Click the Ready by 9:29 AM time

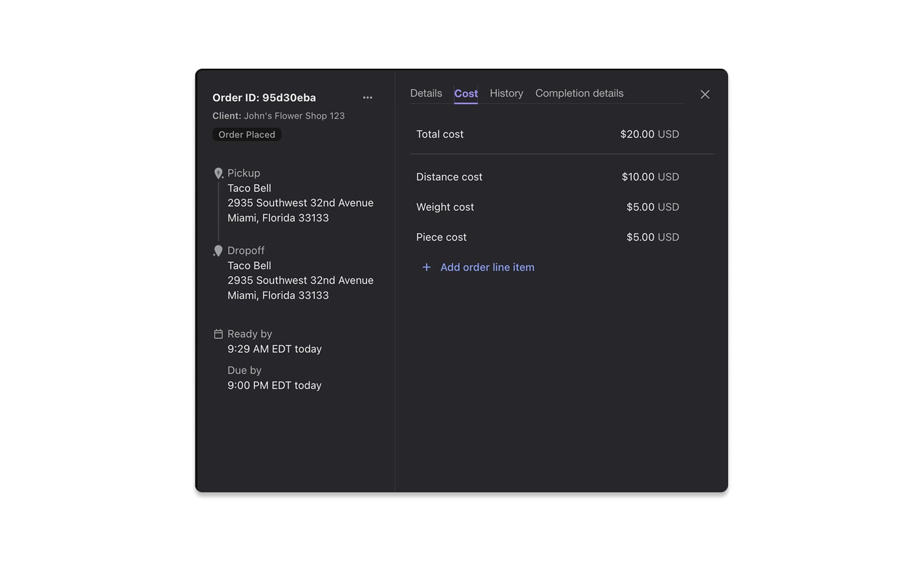click(274, 349)
